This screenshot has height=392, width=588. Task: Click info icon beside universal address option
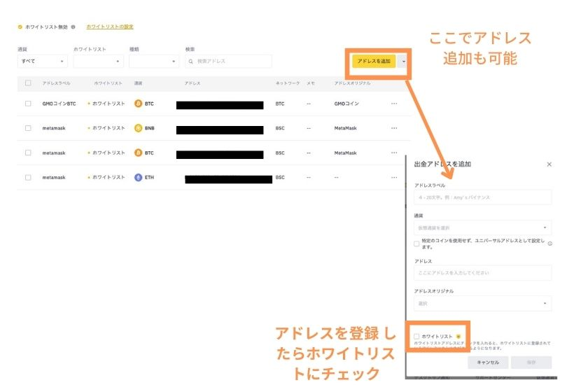[x=549, y=244]
